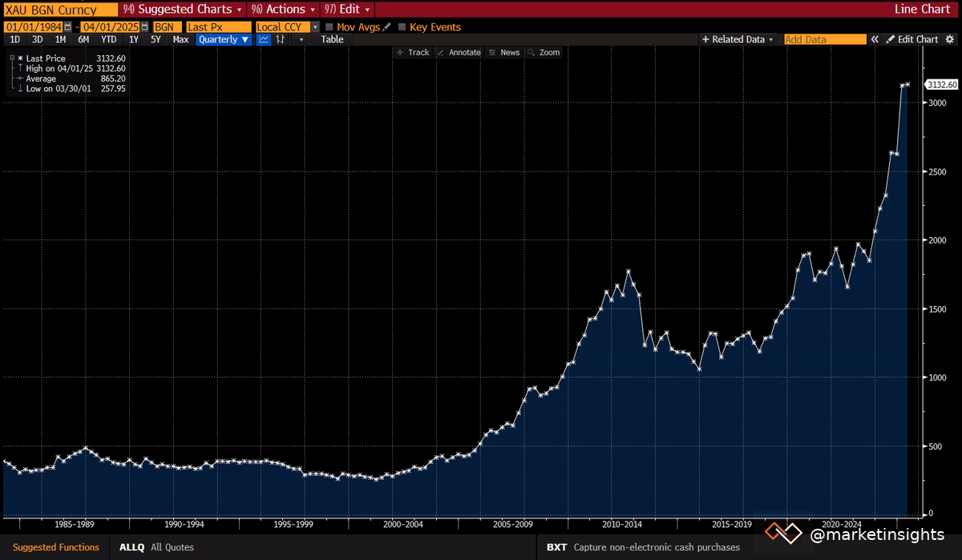
Task: Enable the Mov Avgs checkbox
Action: [329, 26]
